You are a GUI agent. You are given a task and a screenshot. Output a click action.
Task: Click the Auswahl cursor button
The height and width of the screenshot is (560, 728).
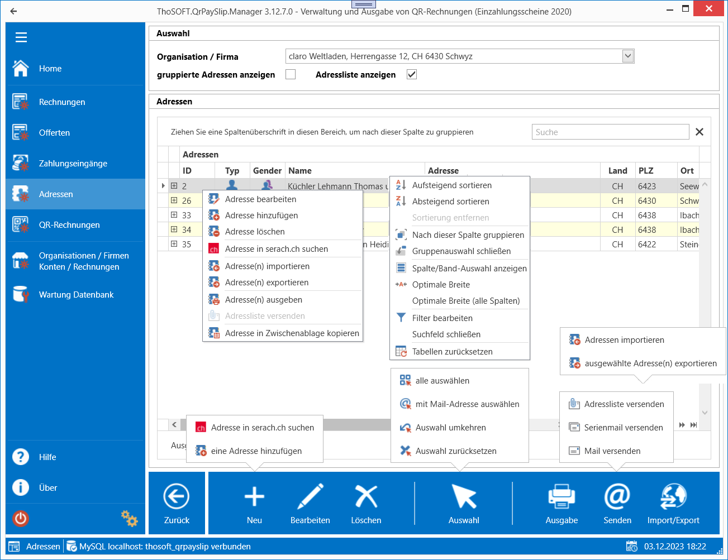point(464,503)
